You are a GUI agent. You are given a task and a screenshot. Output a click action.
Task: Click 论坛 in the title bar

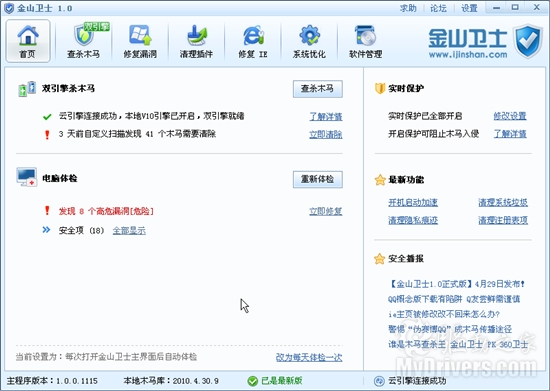point(438,8)
